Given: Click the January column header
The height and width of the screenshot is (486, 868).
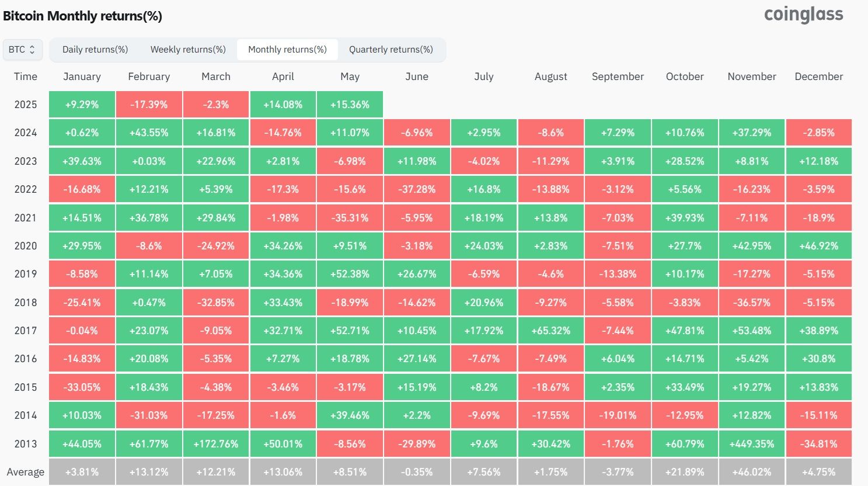Looking at the screenshot, I should [x=82, y=77].
